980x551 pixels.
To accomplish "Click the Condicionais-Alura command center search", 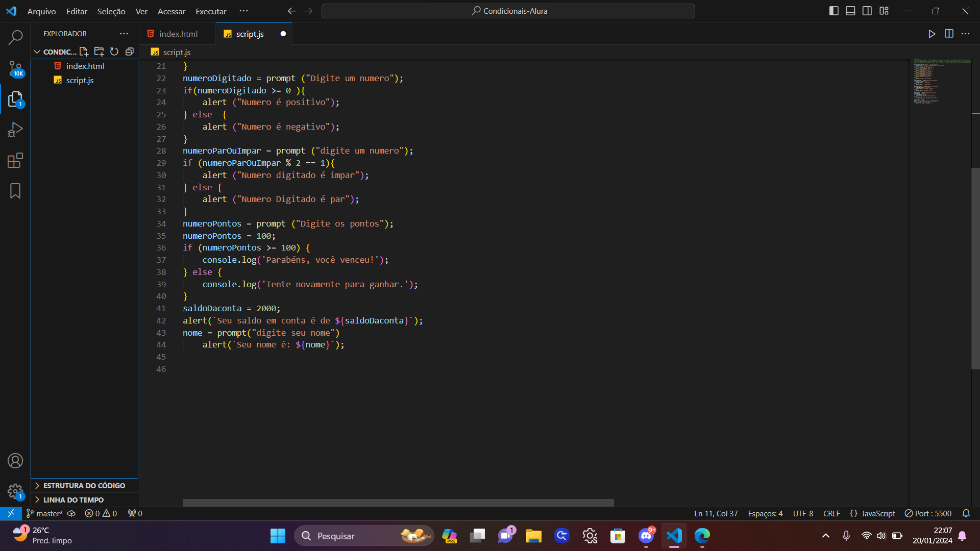I will [x=508, y=11].
